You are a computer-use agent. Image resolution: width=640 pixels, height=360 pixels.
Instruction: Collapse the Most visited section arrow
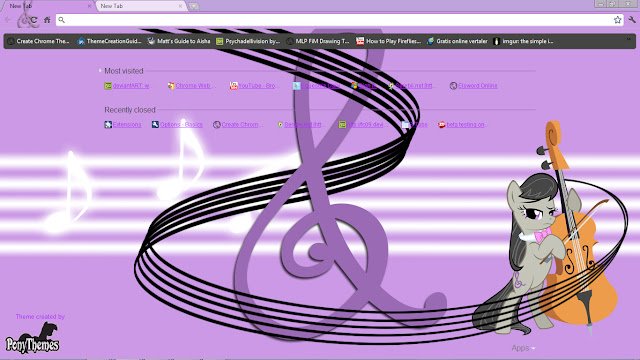(100, 71)
